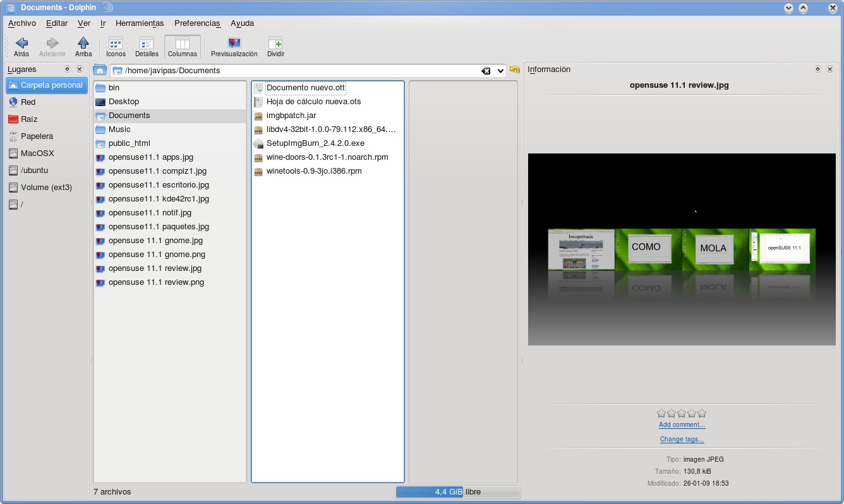This screenshot has height=504, width=844.
Task: Close the Lugares panel
Action: click(x=80, y=69)
